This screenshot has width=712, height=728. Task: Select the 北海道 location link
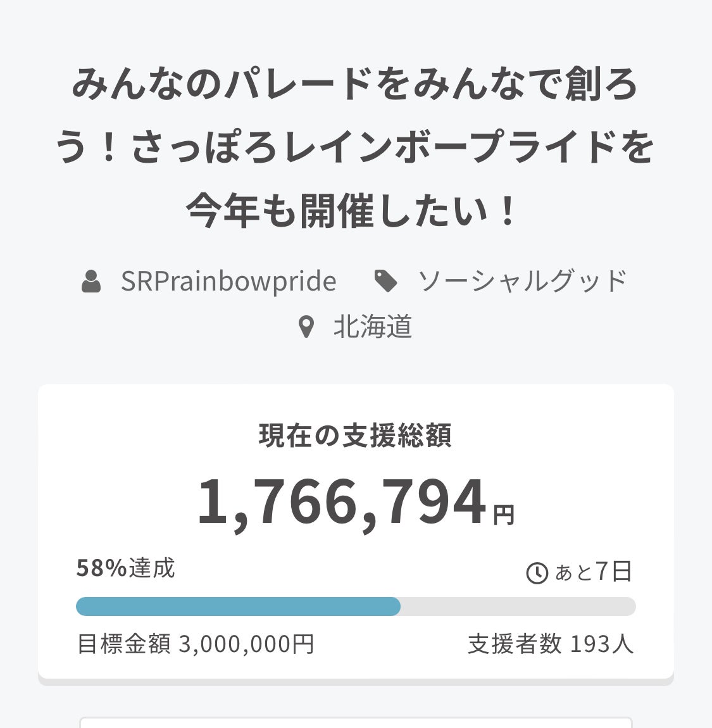coord(373,327)
